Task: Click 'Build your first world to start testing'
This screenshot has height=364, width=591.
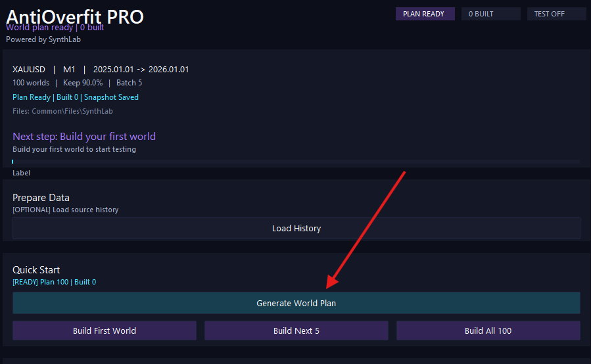Action: click(x=74, y=149)
